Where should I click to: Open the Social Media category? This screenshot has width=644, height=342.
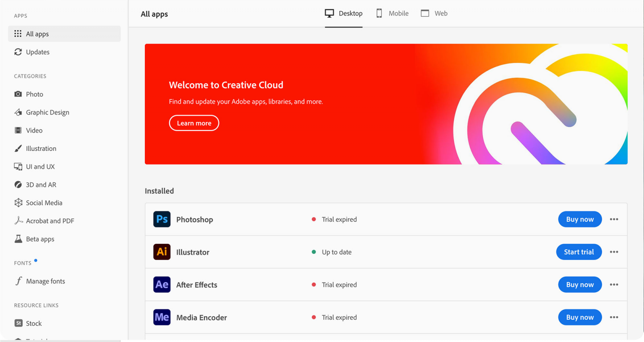(x=64, y=203)
